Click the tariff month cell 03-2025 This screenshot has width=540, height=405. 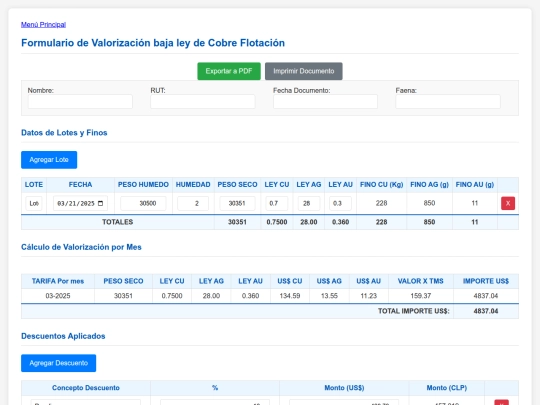pyautogui.click(x=58, y=296)
